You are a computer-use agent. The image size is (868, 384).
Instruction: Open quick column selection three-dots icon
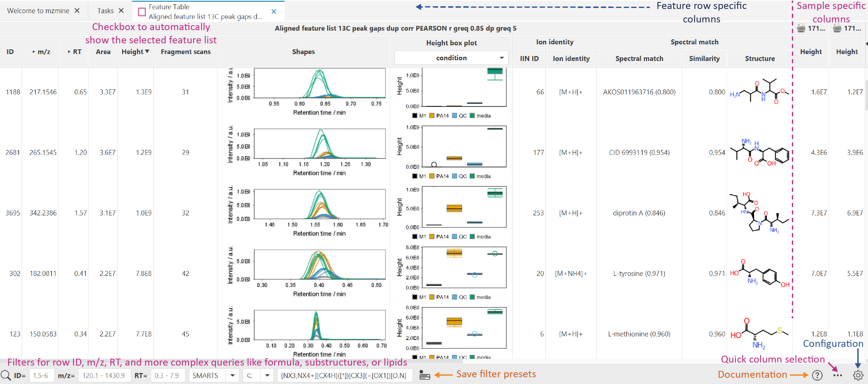pyautogui.click(x=837, y=375)
